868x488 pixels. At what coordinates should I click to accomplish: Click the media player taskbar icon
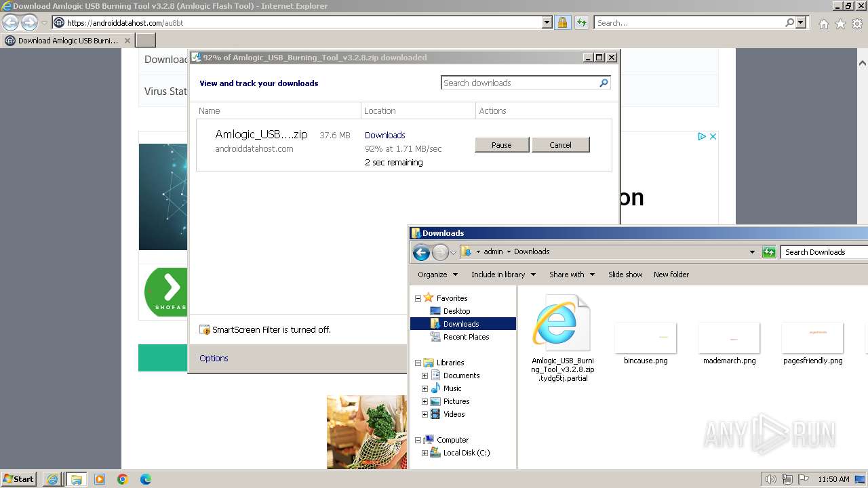[x=100, y=479]
